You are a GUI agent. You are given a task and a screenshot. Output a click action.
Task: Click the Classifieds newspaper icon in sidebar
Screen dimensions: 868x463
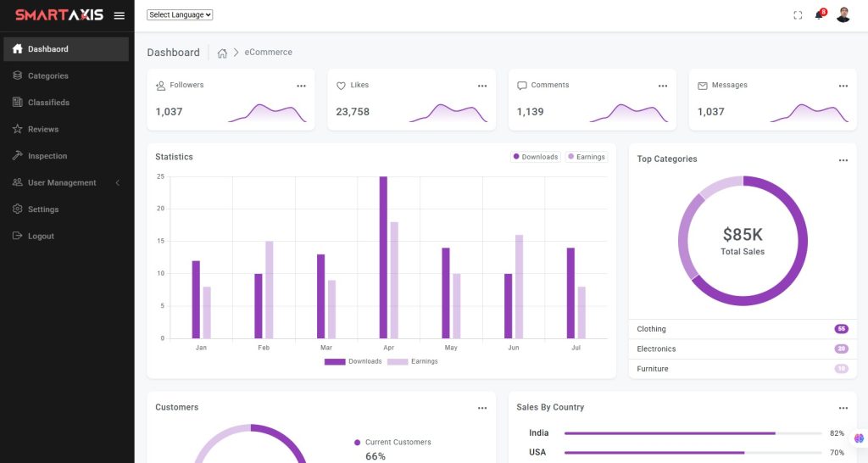(17, 102)
